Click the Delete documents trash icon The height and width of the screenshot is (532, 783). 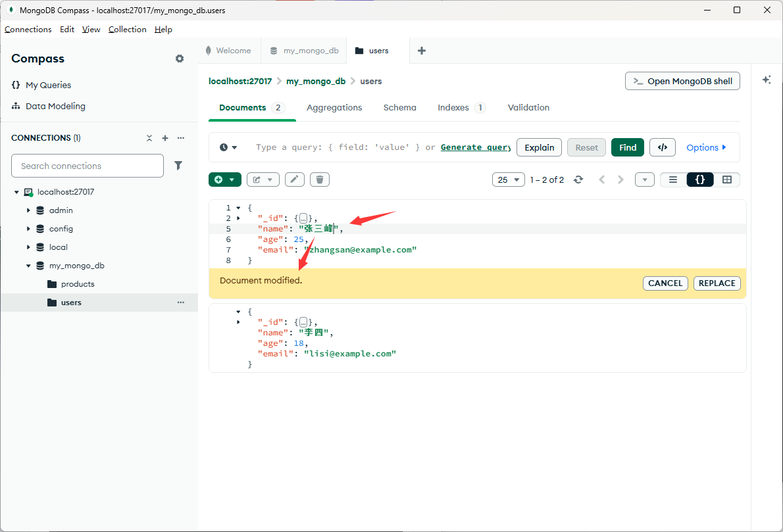point(320,180)
